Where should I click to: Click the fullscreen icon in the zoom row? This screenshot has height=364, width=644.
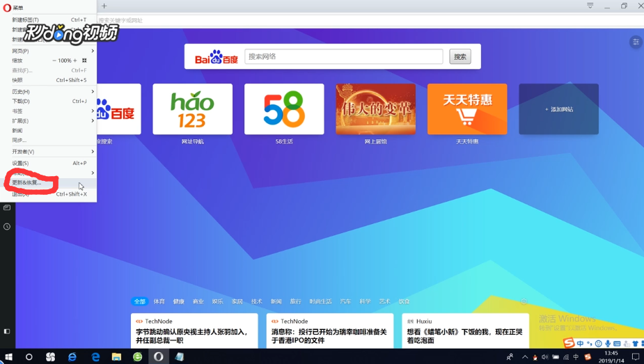(84, 61)
